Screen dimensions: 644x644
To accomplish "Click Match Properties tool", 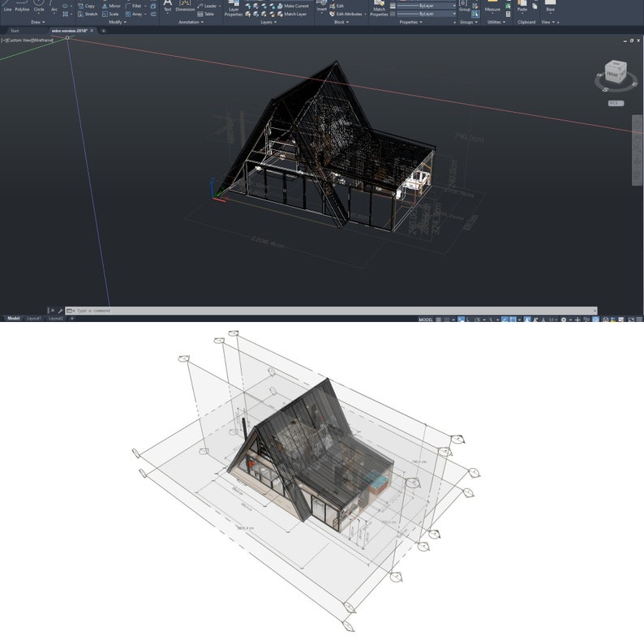I will tap(379, 8).
